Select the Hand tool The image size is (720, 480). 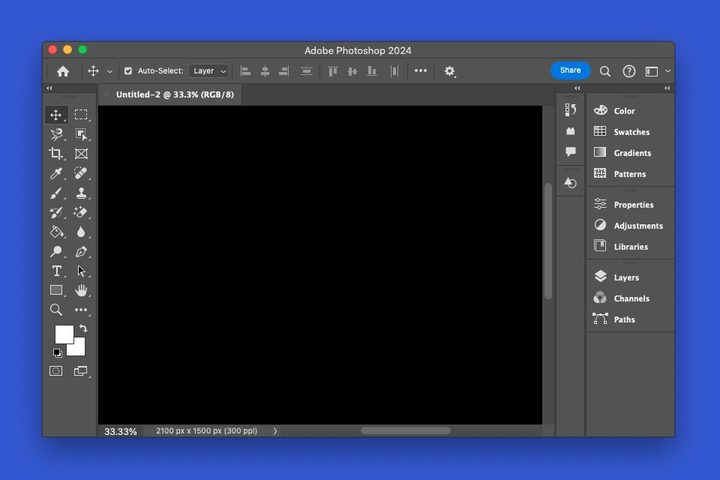tap(81, 290)
